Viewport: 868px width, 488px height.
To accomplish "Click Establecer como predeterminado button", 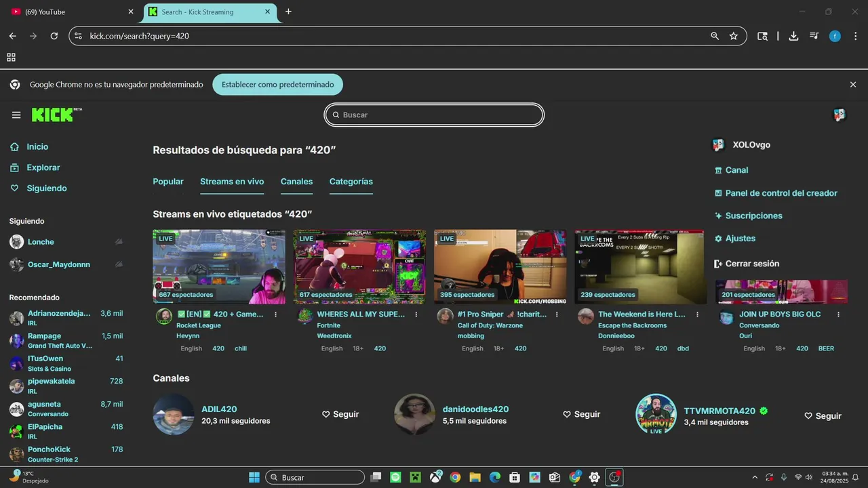I will point(278,85).
